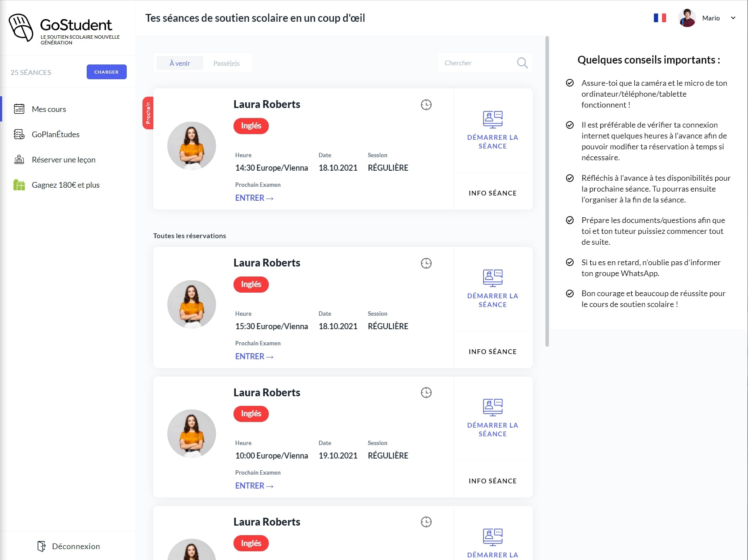Screen dimensions: 748x560
Task: Click the 'Quelques conseils importants :' heading
Action: (x=649, y=60)
